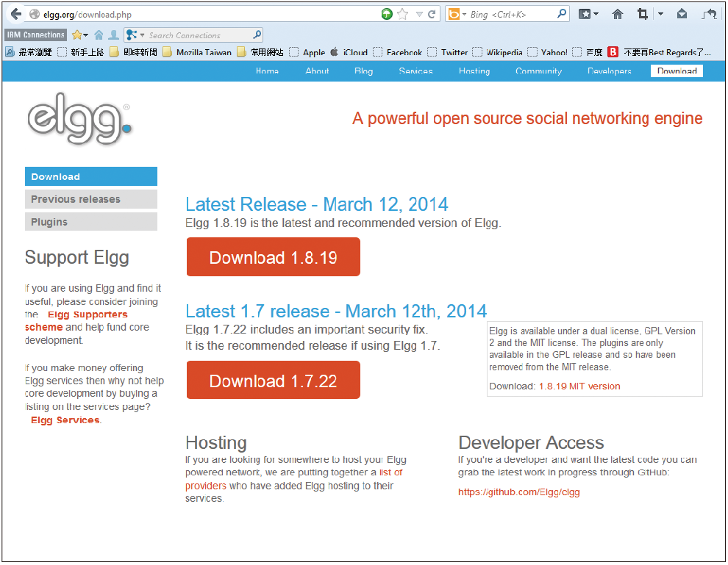Image resolution: width=728 pixels, height=565 pixels.
Task: Click the IBM Connections home icon
Action: [x=99, y=35]
